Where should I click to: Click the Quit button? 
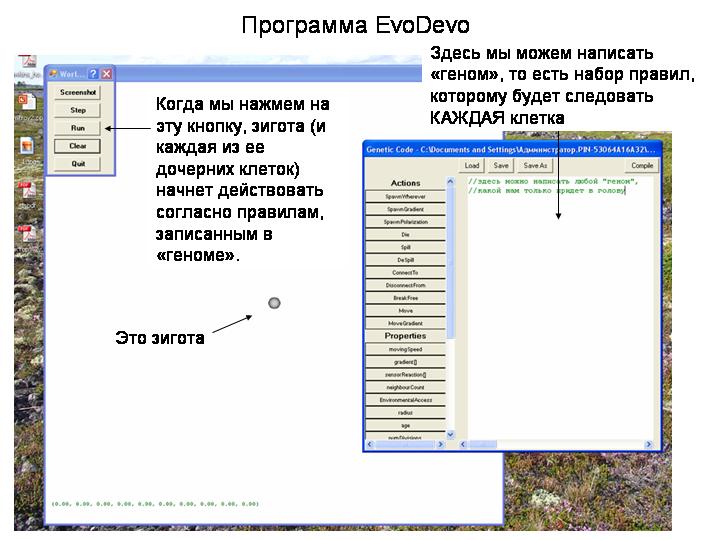tap(78, 164)
